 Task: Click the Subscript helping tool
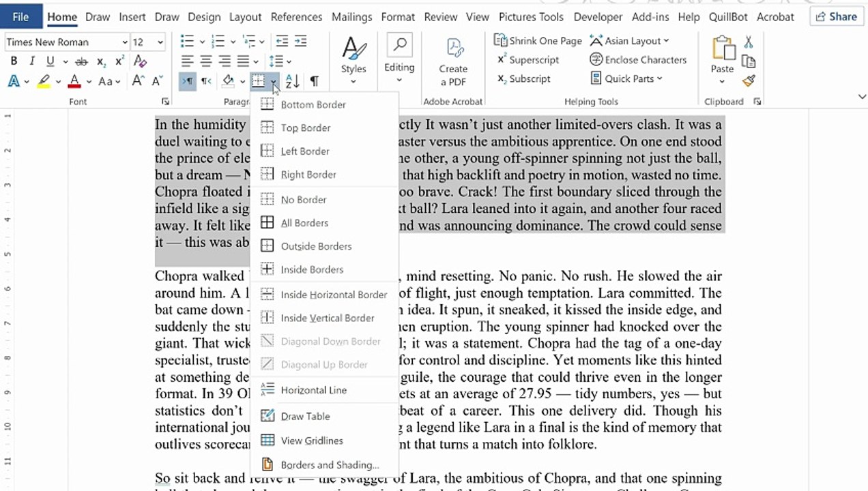coord(524,78)
